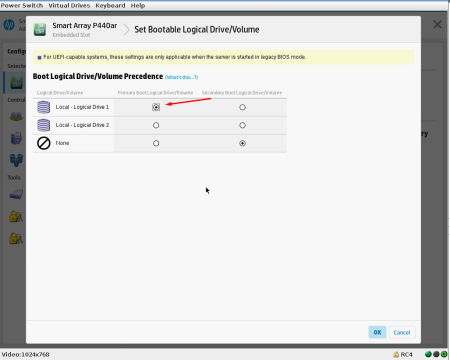450x360 pixels.
Task: Click the Logical Drive 2 disk icon
Action: [x=44, y=125]
